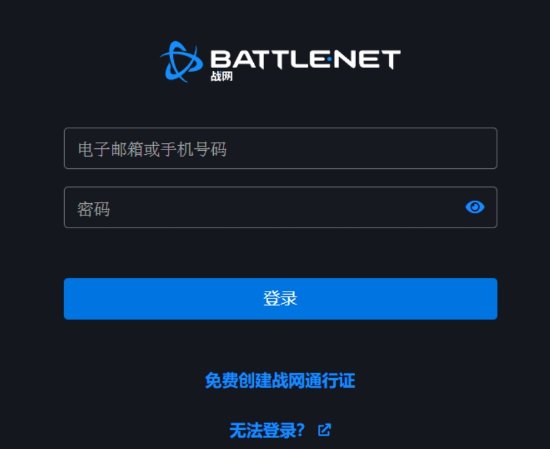The height and width of the screenshot is (449, 550).
Task: Click the BATTLE.NET wordmark text
Action: (x=306, y=59)
